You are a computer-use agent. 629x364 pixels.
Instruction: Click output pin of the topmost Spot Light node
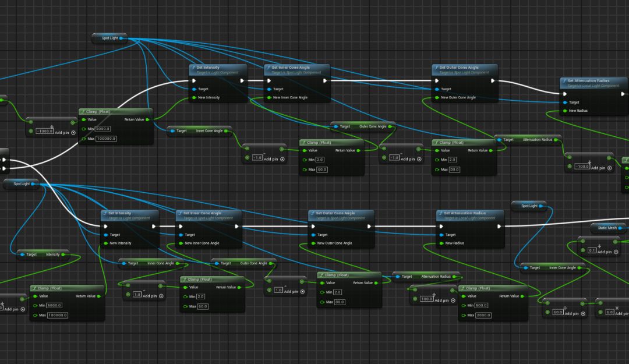point(121,38)
